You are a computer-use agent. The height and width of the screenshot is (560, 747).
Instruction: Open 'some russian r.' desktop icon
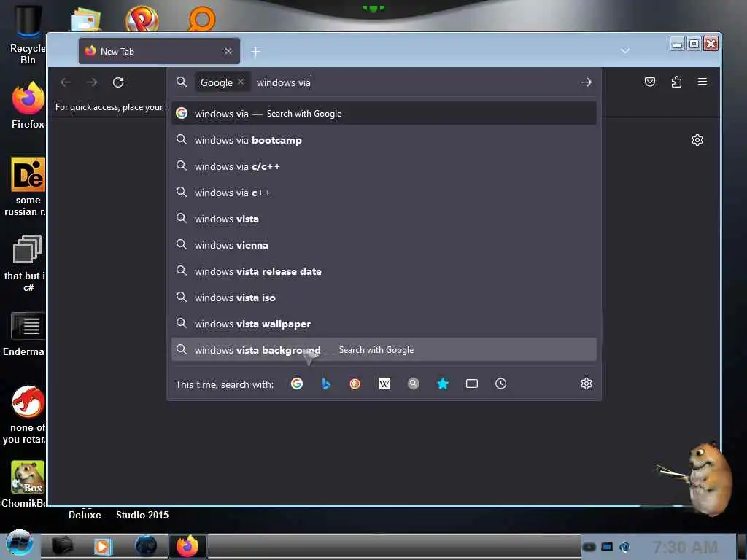point(27,187)
